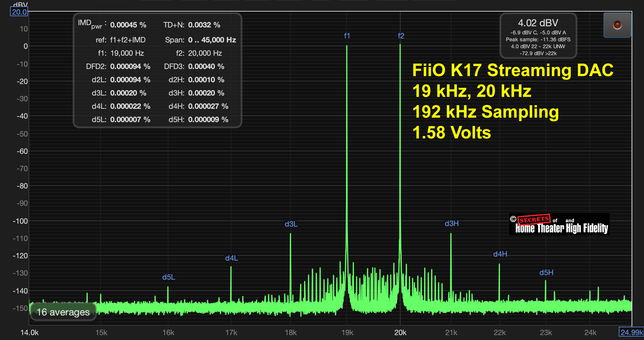Click the d5L distortion marker label
The height and width of the screenshot is (340, 644).
tap(169, 277)
